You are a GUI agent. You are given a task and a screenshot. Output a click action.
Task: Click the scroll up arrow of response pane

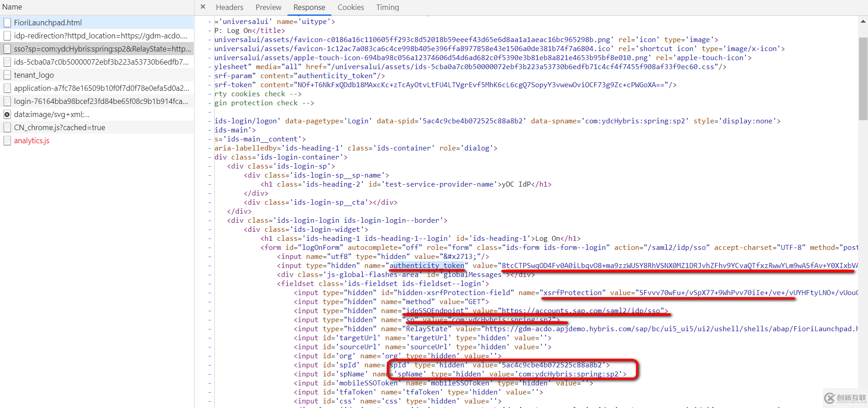tap(863, 21)
